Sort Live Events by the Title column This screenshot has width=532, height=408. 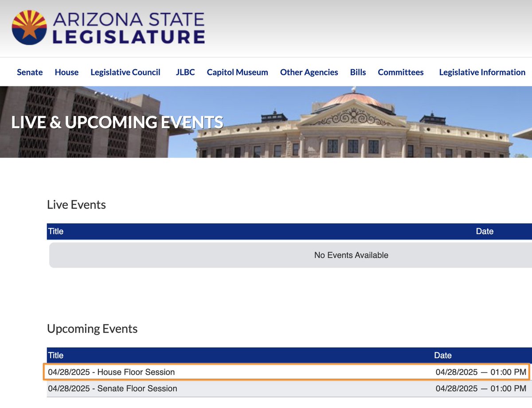pyautogui.click(x=56, y=231)
